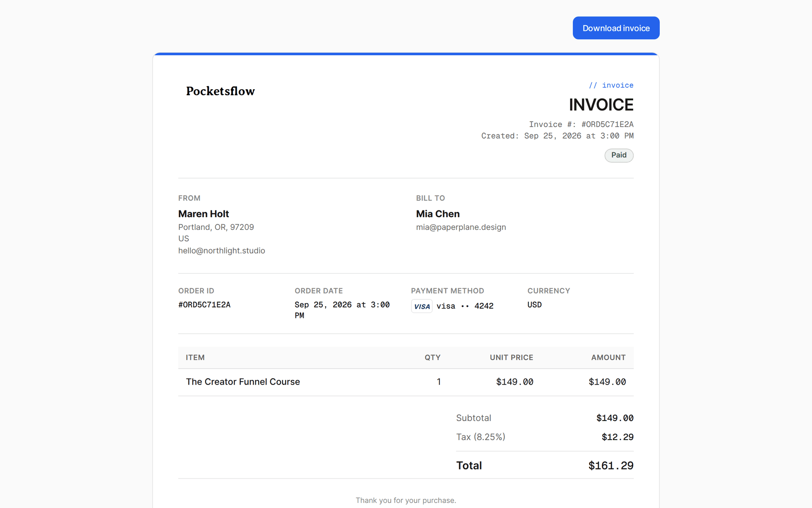Select the Paid status badge
Screen dimensions: 812x508
point(619,155)
